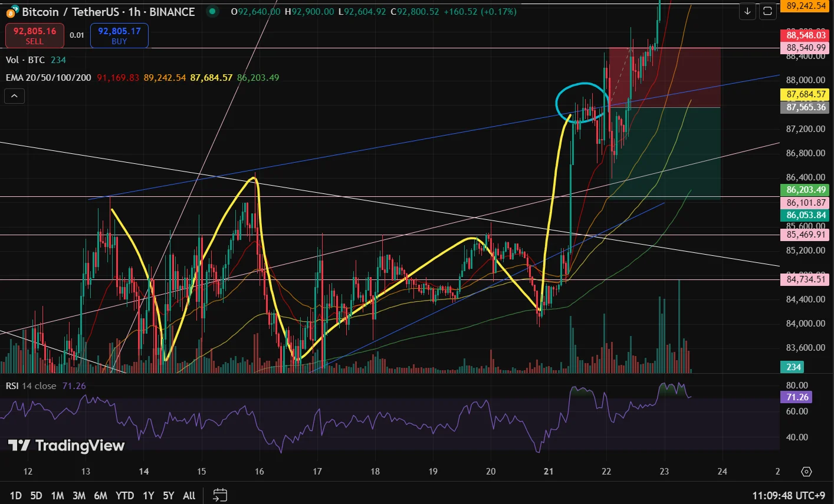Click the high price H92,900.00
834x504 pixels.
[309, 12]
